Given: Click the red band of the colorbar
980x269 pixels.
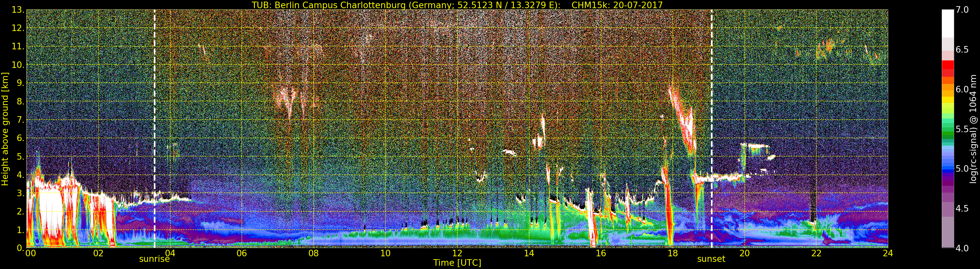Looking at the screenshot, I should pos(948,69).
